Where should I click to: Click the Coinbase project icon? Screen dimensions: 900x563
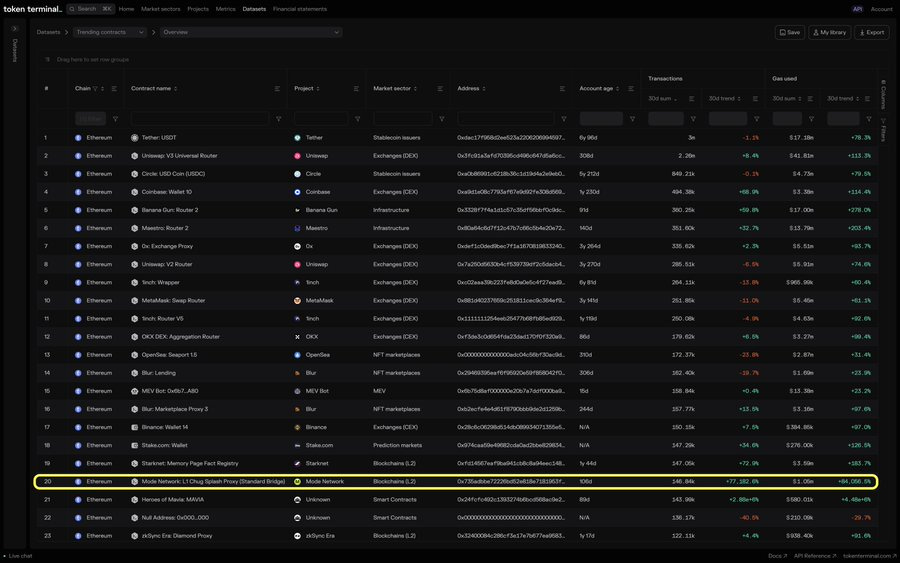click(x=297, y=192)
